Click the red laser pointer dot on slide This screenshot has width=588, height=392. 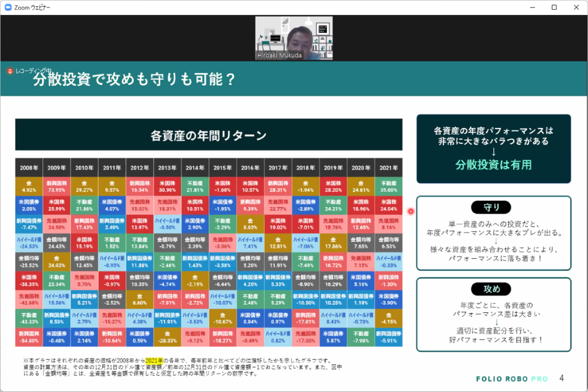tap(411, 211)
